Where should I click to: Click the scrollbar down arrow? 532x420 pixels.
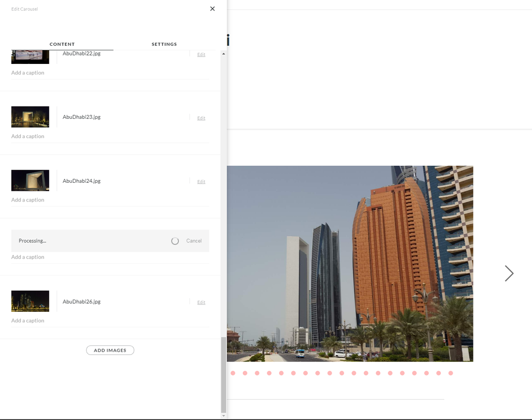(x=223, y=416)
